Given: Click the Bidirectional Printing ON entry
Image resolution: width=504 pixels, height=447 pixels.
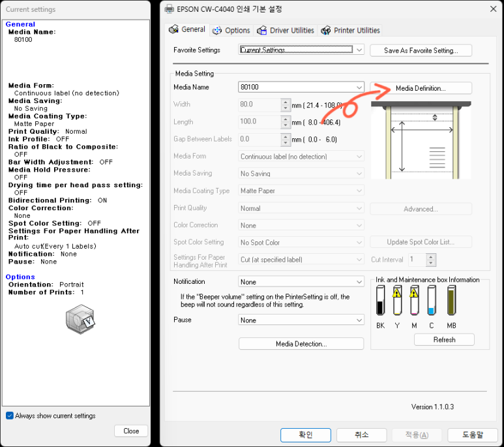Looking at the screenshot, I should [x=57, y=200].
